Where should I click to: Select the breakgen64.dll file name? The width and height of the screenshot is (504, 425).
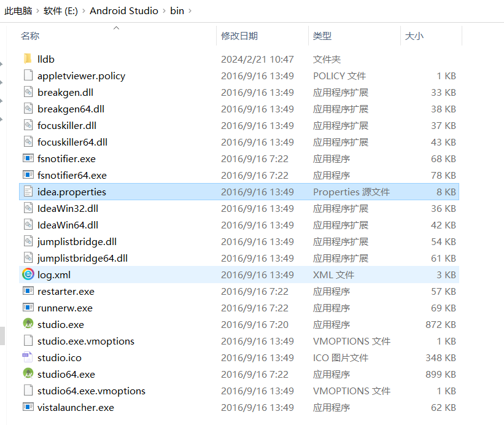click(x=71, y=109)
